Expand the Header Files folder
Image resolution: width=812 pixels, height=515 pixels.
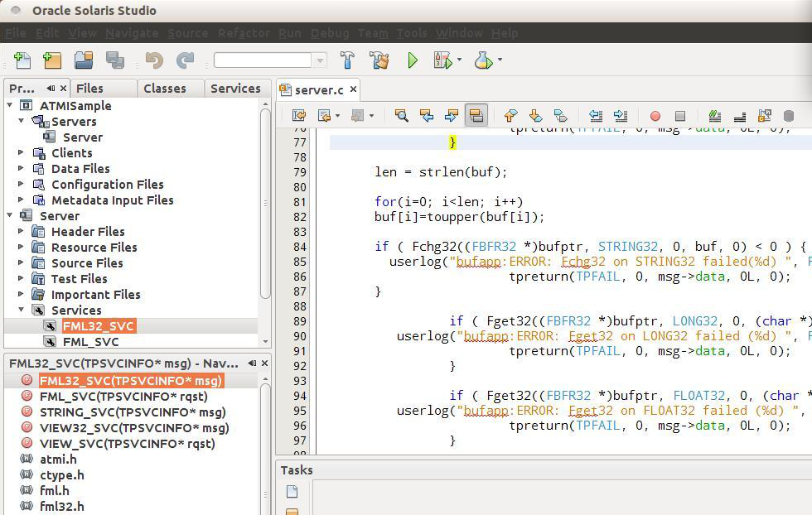coord(21,231)
